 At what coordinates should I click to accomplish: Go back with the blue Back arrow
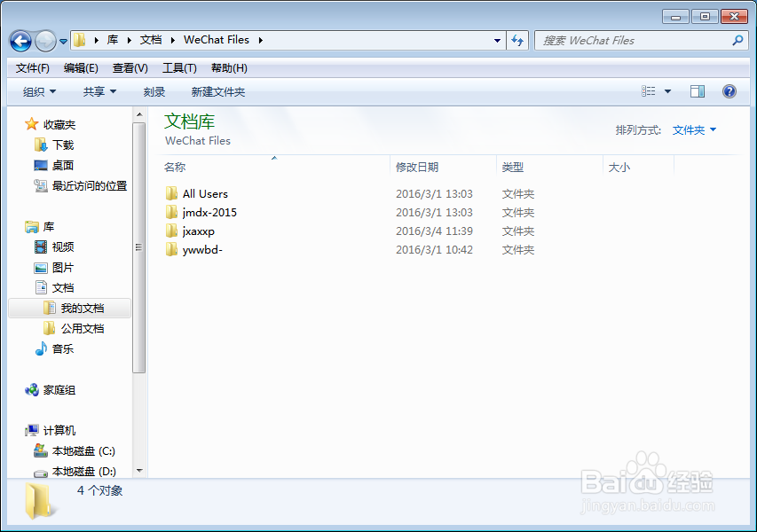[20, 41]
